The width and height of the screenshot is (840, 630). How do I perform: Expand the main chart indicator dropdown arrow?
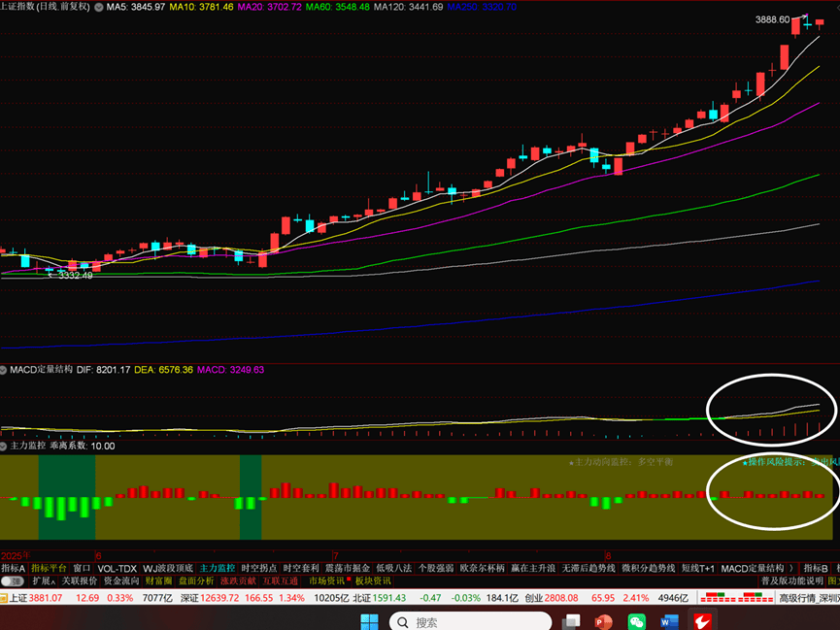[97, 7]
